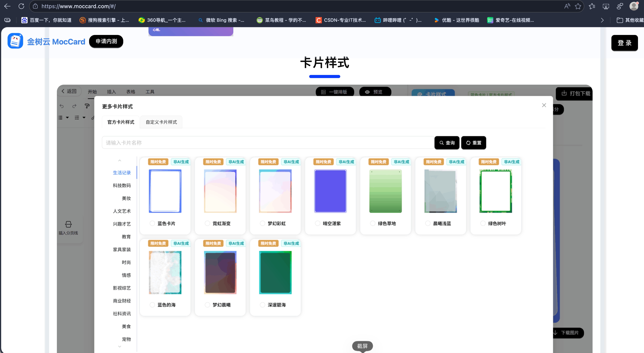644x353 pixels.
Task: Open the 优酷 bookmark
Action: pos(457,20)
